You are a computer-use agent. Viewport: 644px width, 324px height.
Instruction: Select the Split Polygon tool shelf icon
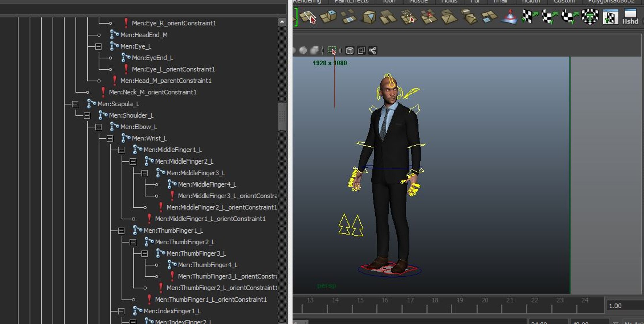409,17
